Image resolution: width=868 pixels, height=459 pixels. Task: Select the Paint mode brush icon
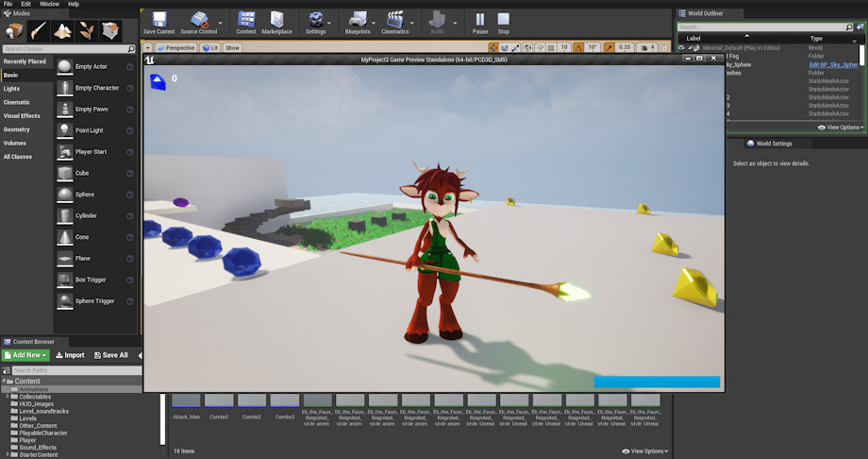[38, 31]
